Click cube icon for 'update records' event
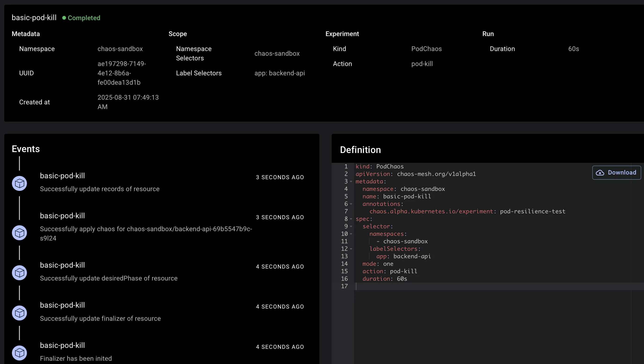 coord(19,183)
